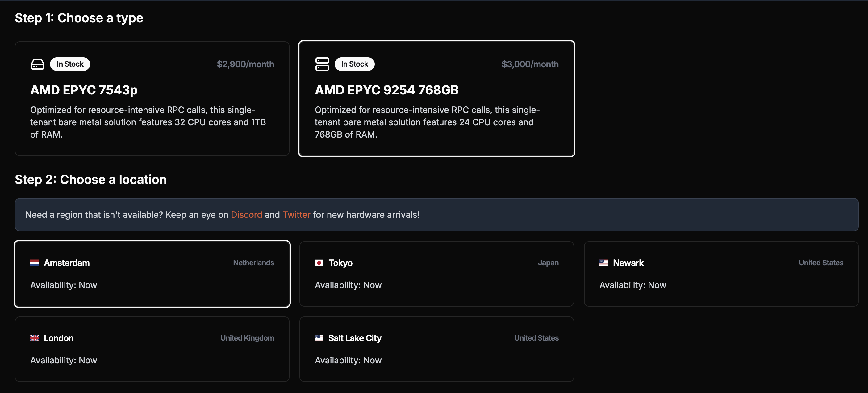Click the Netherlands flag on the Amsterdam card
868x393 pixels.
click(35, 263)
